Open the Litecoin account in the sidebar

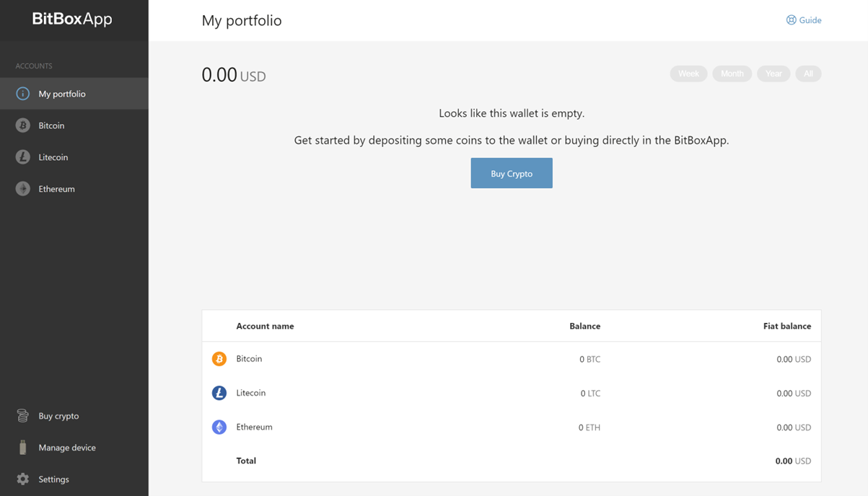pyautogui.click(x=74, y=157)
